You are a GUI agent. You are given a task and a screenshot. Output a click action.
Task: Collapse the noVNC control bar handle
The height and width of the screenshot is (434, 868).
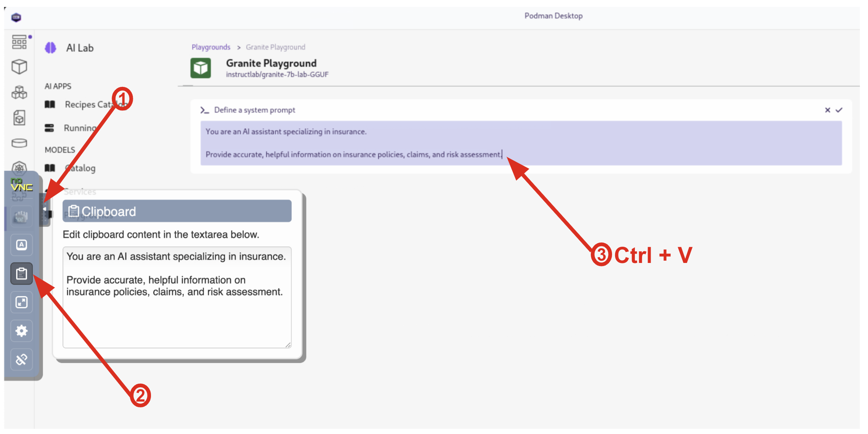pos(45,210)
